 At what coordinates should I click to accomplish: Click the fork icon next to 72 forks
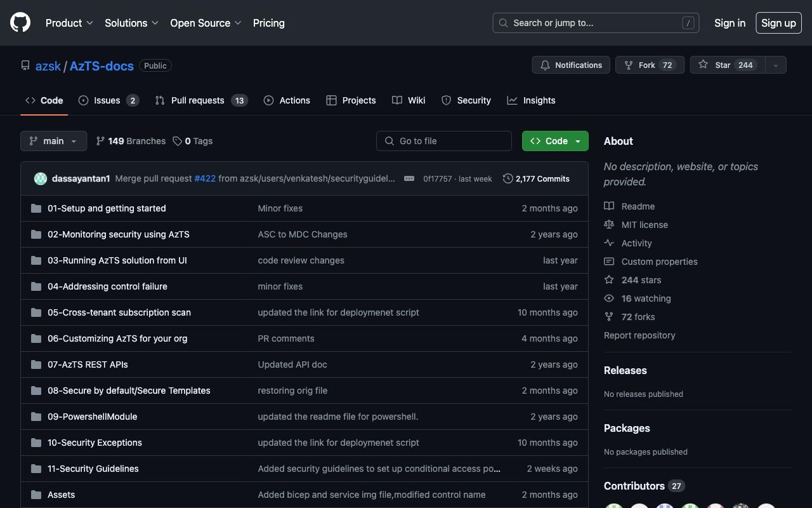pyautogui.click(x=609, y=317)
